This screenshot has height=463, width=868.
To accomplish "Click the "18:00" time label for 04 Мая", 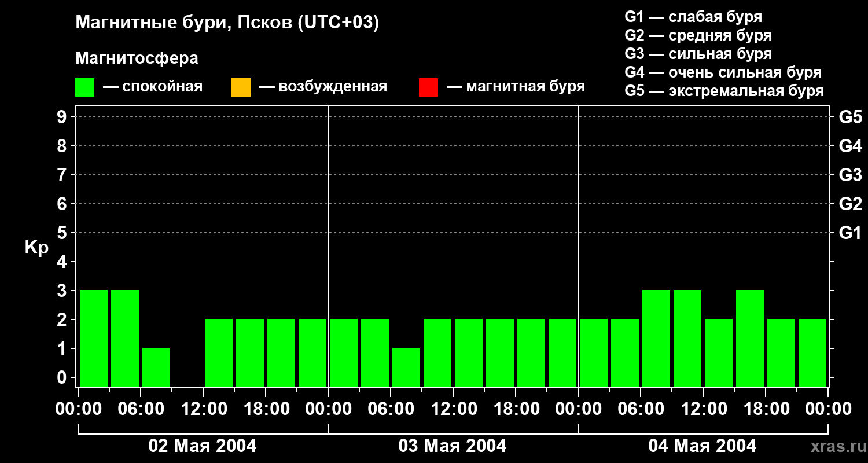I will coord(766,409).
